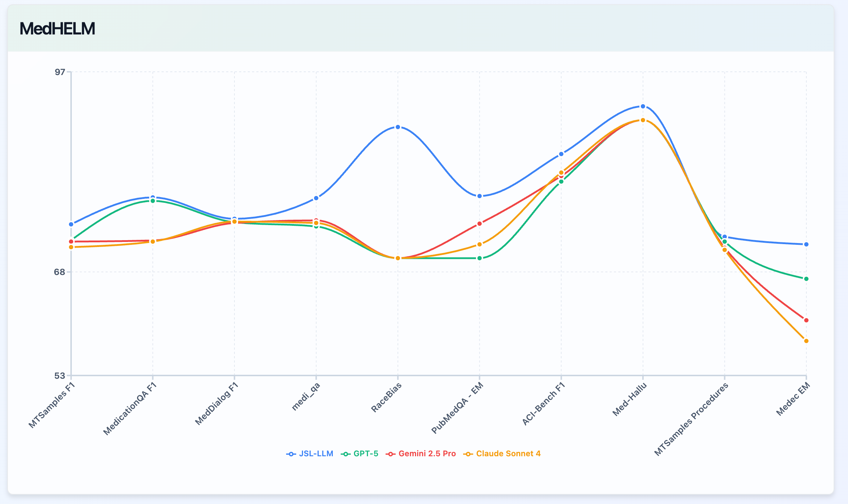This screenshot has width=848, height=504.
Task: Click the RaceBias x-axis label
Action: point(386,397)
